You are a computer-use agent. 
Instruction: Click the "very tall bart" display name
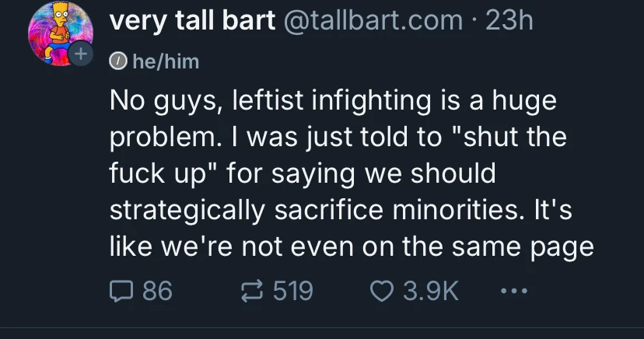[x=192, y=21]
